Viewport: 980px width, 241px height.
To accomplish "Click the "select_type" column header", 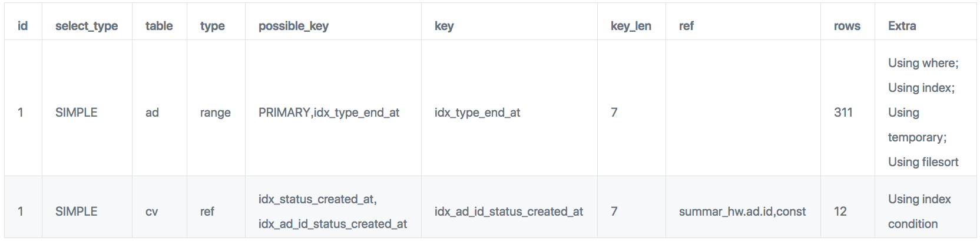I will tap(87, 26).
